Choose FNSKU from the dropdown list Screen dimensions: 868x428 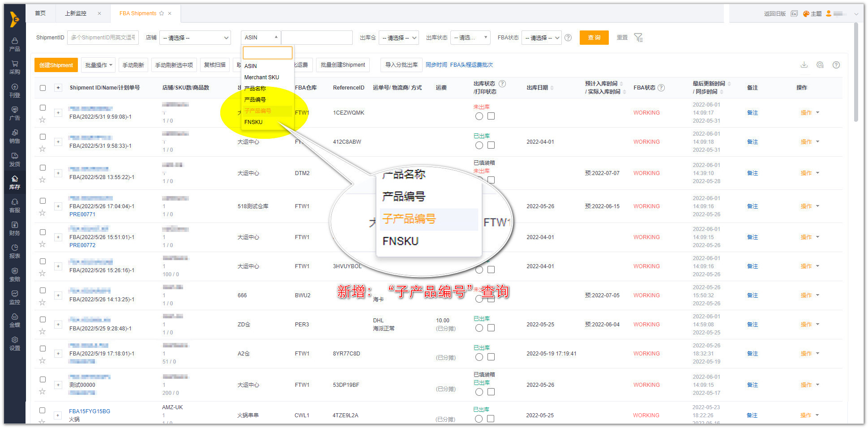[268, 122]
